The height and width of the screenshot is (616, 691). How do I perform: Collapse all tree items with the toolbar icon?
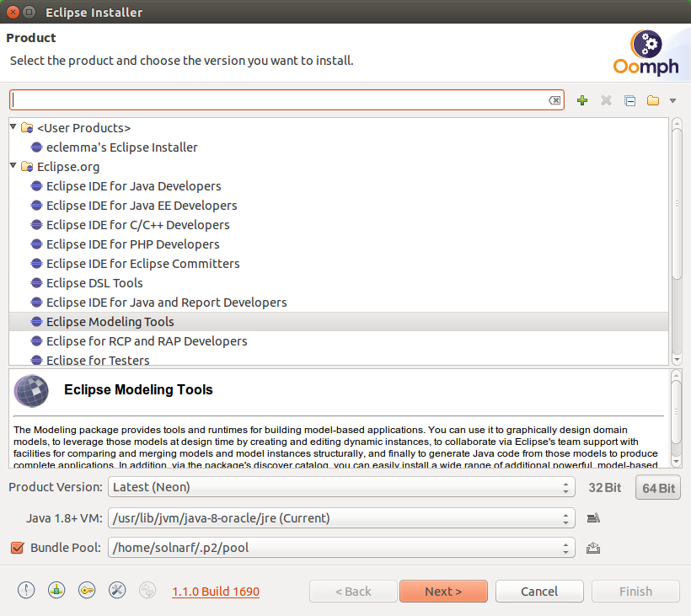coord(629,100)
